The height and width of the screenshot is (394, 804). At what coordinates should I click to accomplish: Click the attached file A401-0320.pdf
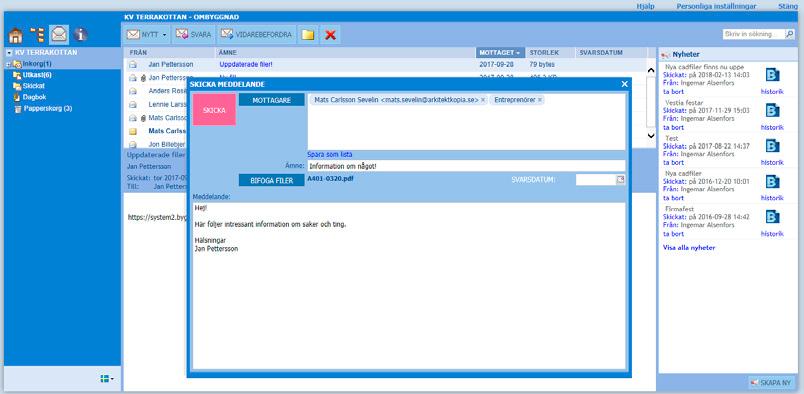[330, 179]
